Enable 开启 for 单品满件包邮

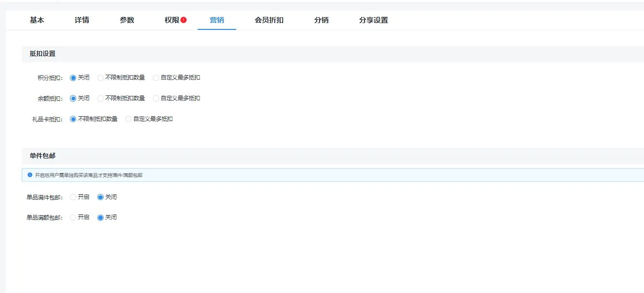click(x=73, y=197)
